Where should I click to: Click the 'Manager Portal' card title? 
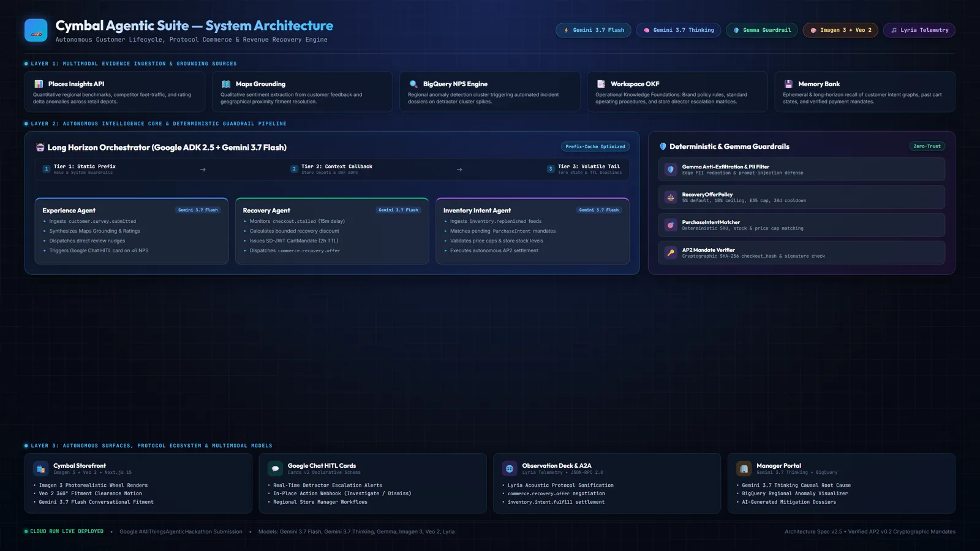[778, 466]
